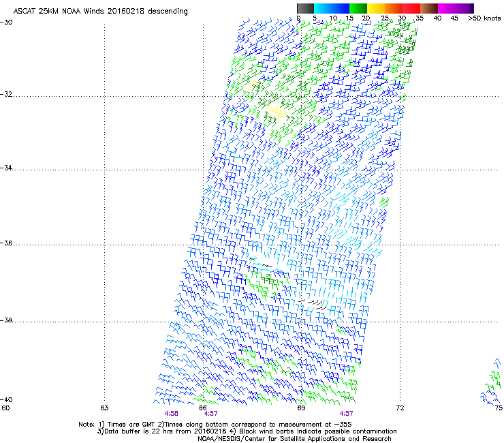The height and width of the screenshot is (443, 504).
Task: Click the latitude label -34
Action: [6, 168]
